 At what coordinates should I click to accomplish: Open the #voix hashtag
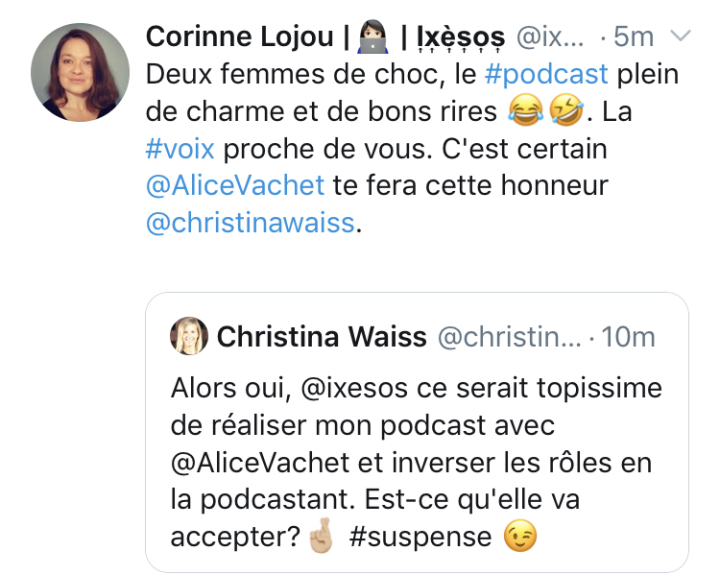180,149
